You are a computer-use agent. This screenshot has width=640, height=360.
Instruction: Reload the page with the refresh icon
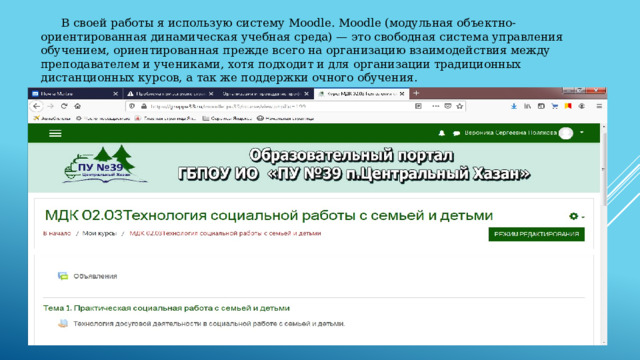(x=64, y=106)
